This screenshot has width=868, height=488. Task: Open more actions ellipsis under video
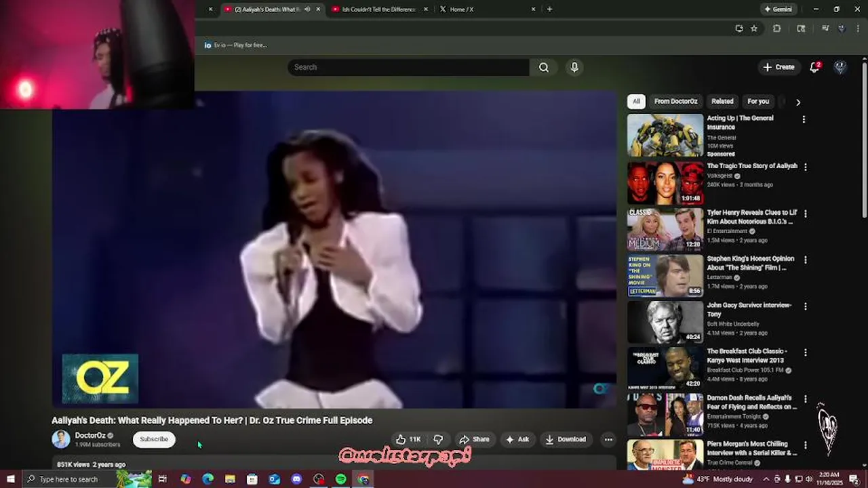click(608, 439)
